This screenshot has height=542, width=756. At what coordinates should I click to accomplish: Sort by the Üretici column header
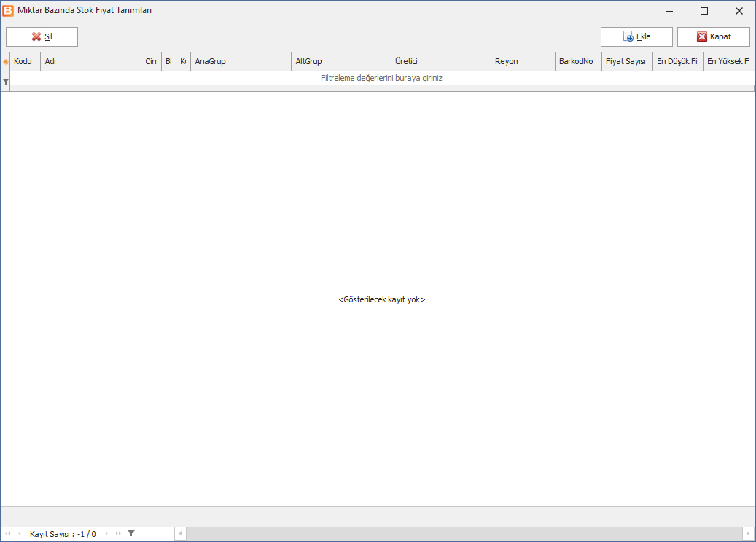point(441,62)
